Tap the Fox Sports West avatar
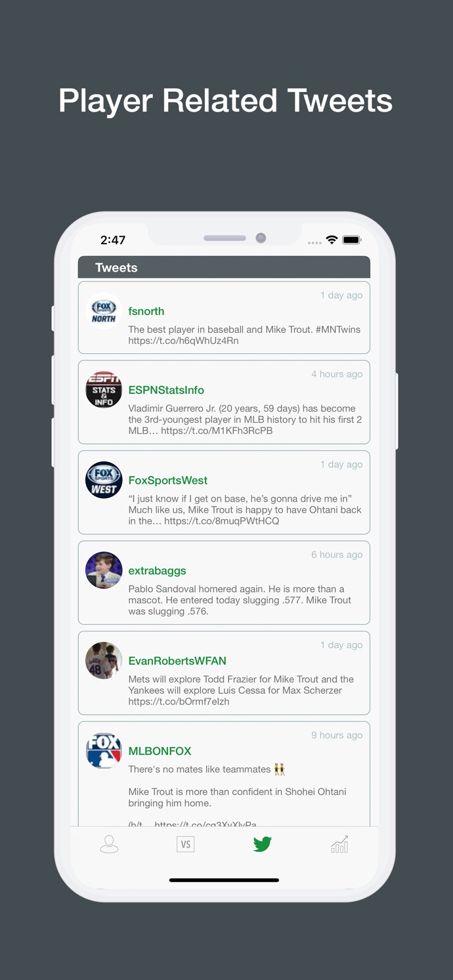This screenshot has height=980, width=453. tap(104, 480)
